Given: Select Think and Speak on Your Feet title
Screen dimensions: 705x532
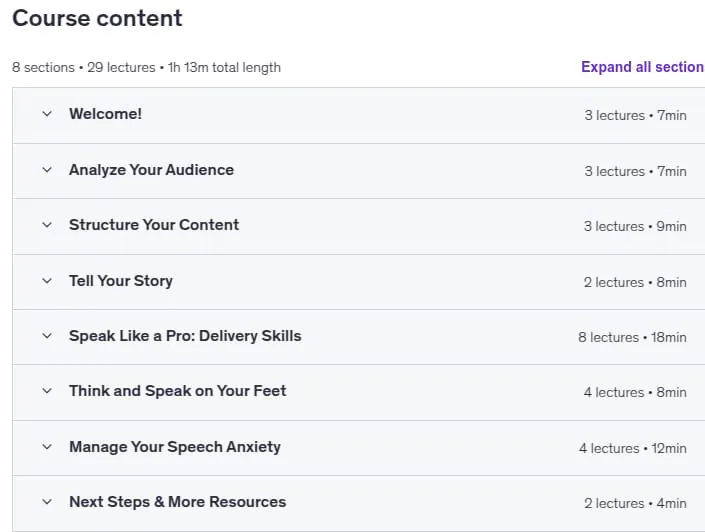Looking at the screenshot, I should pos(178,391).
